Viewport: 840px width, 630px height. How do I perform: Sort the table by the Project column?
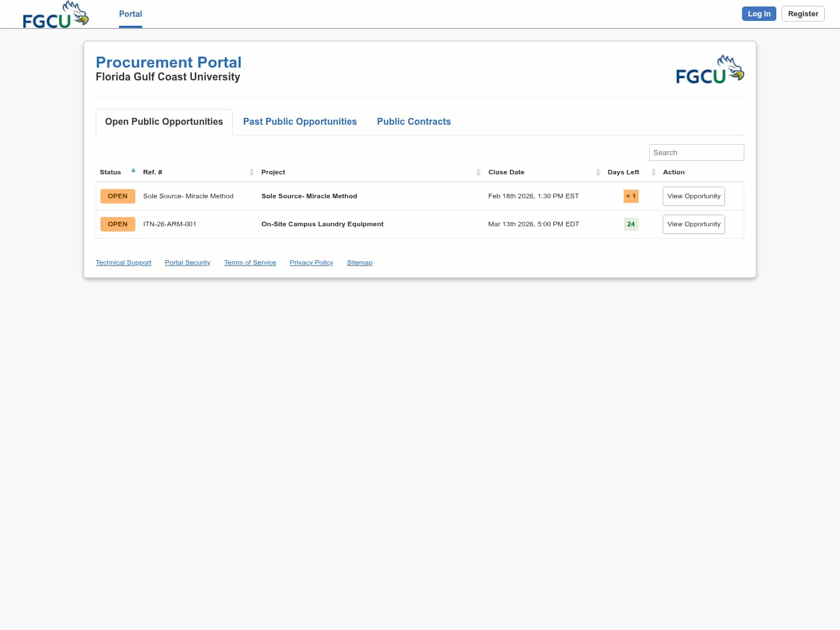click(478, 172)
